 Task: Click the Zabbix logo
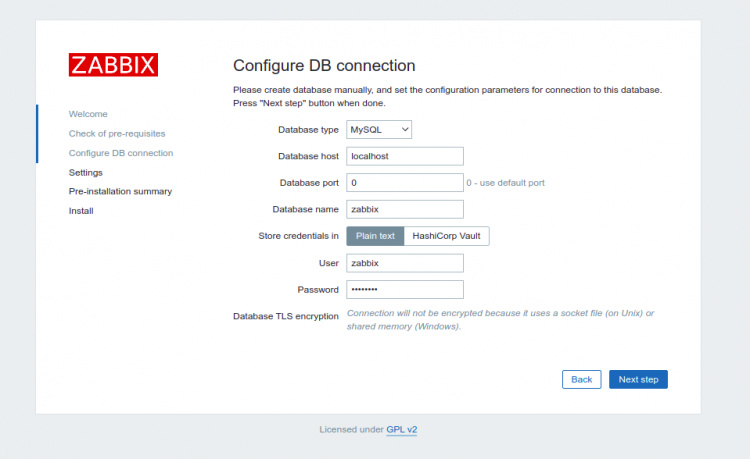coord(113,65)
